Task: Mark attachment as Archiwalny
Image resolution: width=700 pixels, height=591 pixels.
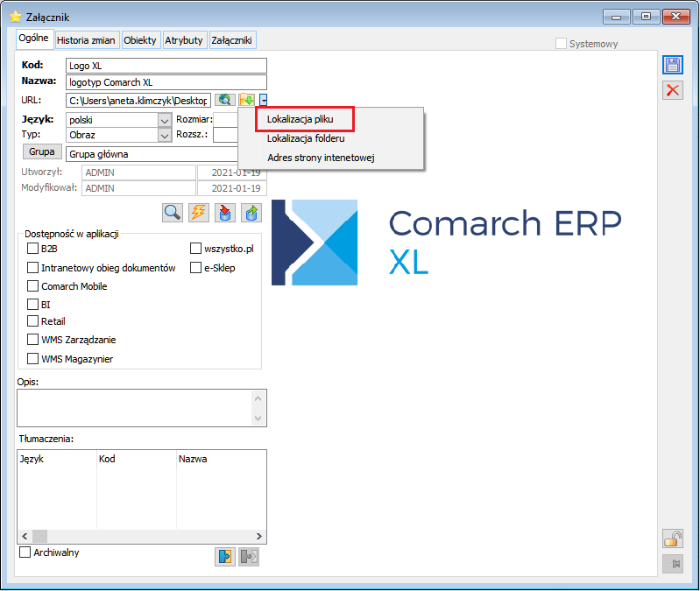Action: click(x=25, y=552)
